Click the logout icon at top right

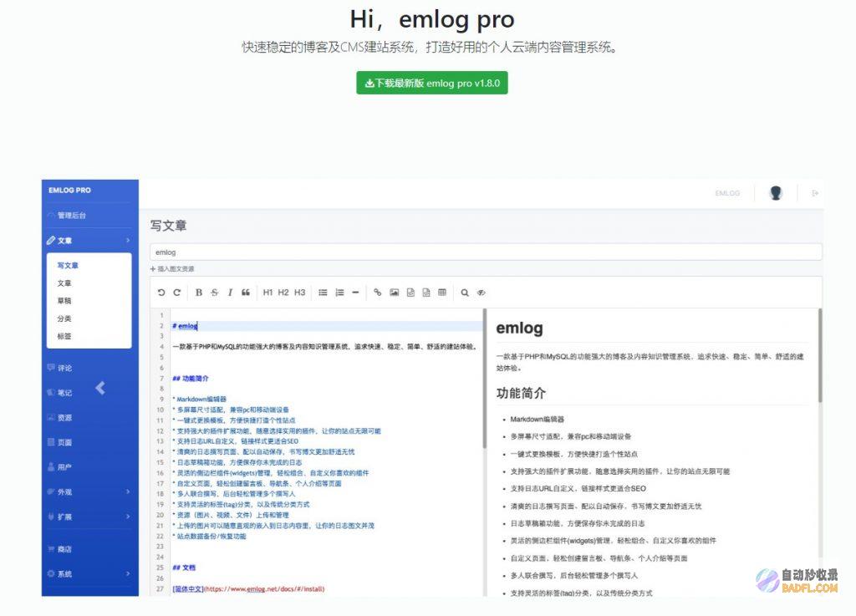click(815, 193)
